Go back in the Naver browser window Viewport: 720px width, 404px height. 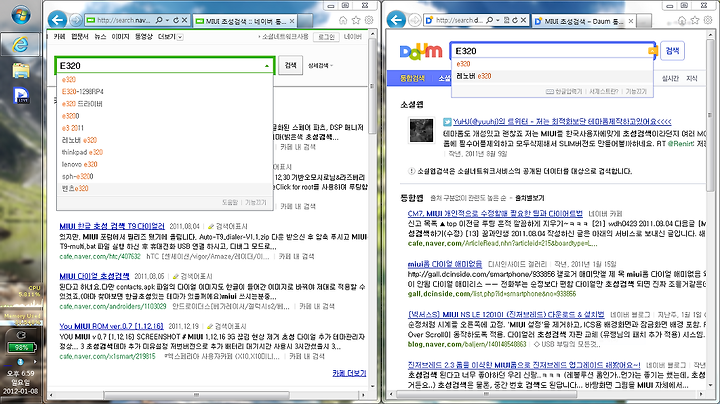coord(57,20)
